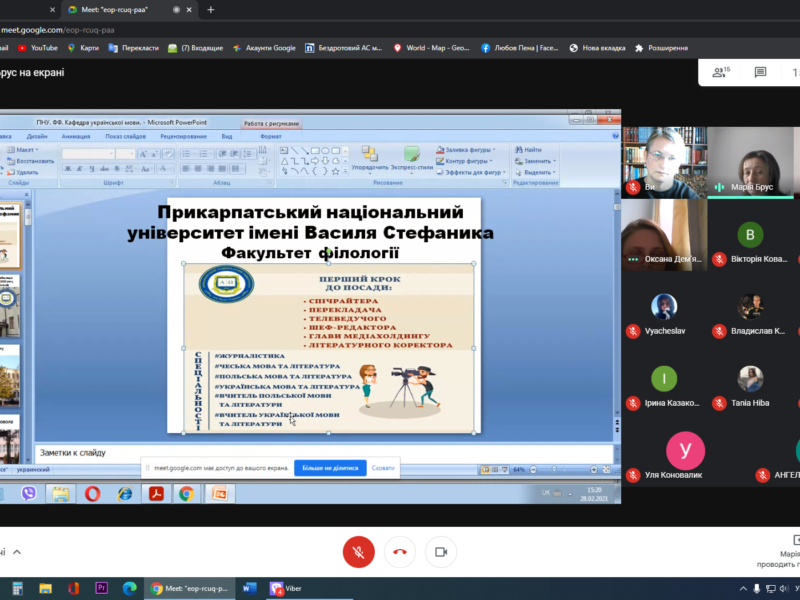Image resolution: width=800 pixels, height=600 pixels.
Task: Turn on the camera in Meet
Action: [x=440, y=552]
